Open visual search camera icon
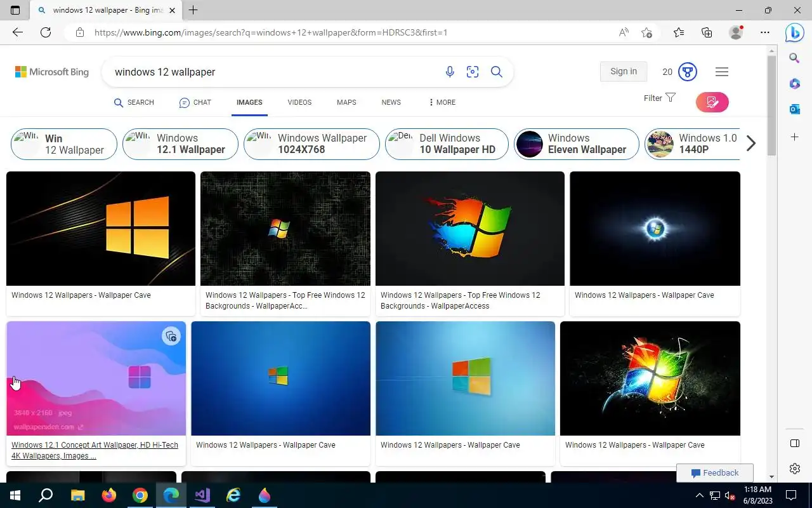Viewport: 812px width, 508px height. tap(473, 72)
